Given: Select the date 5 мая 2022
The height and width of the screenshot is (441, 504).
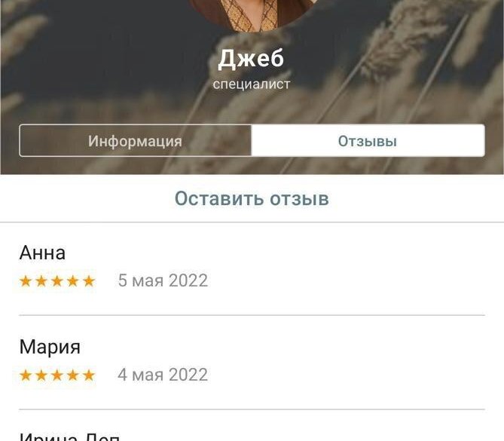Looking at the screenshot, I should click(x=163, y=280).
